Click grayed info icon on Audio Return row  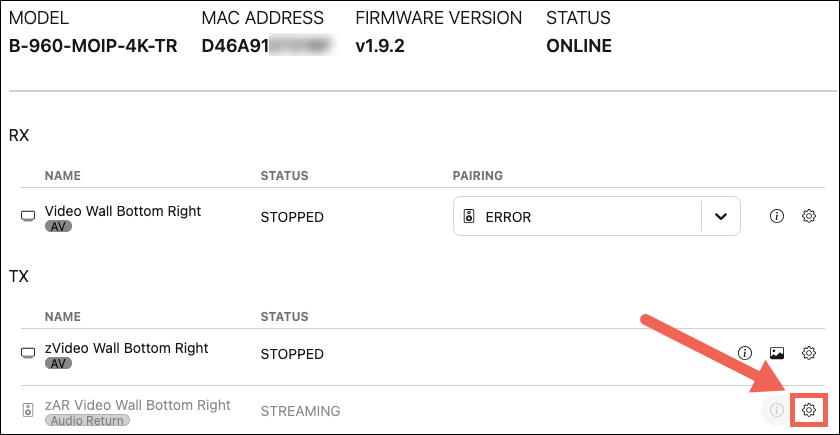775,411
